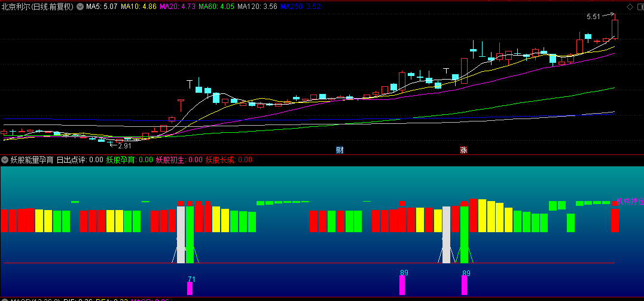Click the MA120: 3.56 label
Viewport: 644px width, 301px height.
tap(258, 7)
